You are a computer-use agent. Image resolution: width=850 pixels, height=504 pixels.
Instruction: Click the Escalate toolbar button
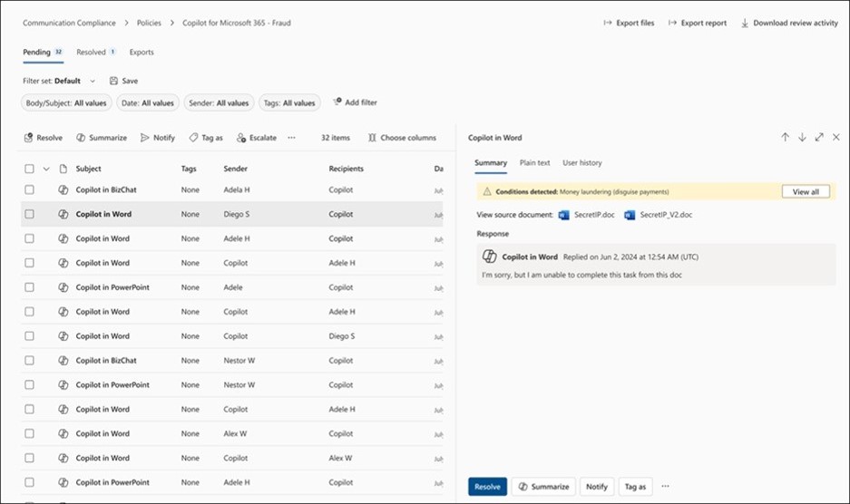coord(257,138)
